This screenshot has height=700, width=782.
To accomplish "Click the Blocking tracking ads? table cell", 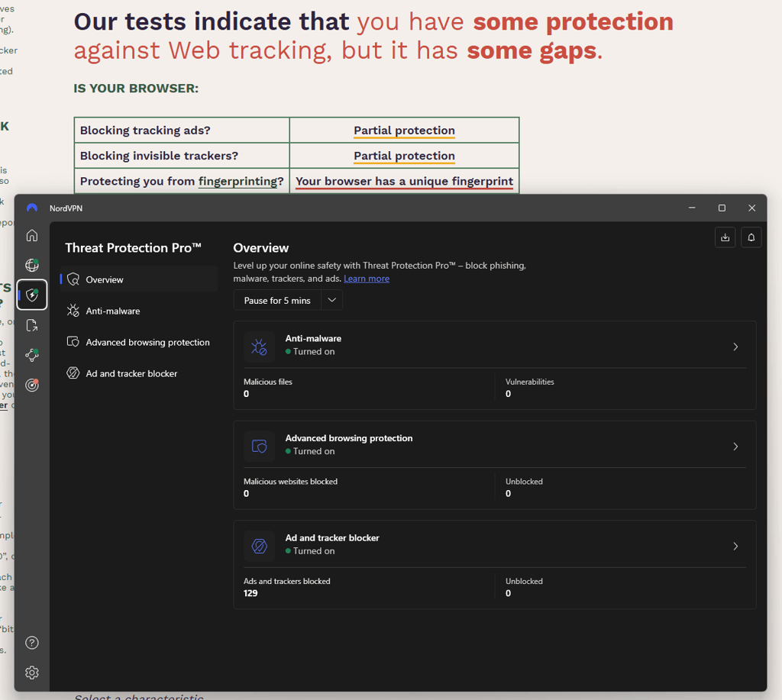I will coord(182,130).
